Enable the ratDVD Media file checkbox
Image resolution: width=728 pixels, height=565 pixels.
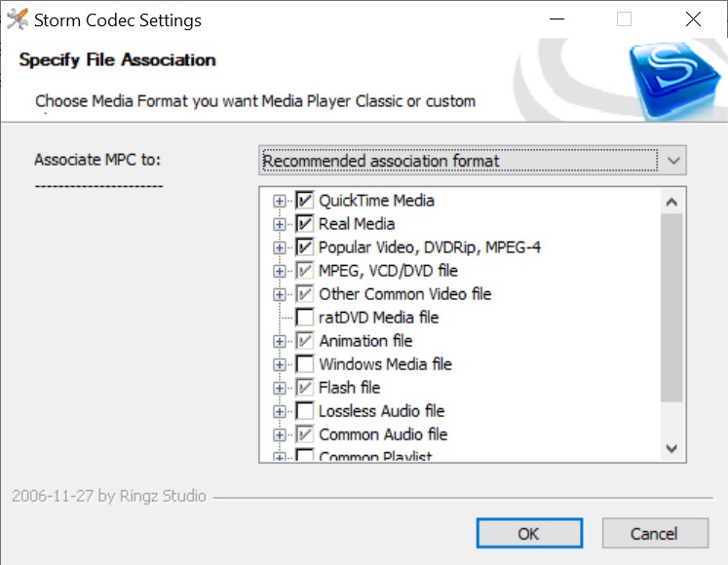tap(305, 318)
